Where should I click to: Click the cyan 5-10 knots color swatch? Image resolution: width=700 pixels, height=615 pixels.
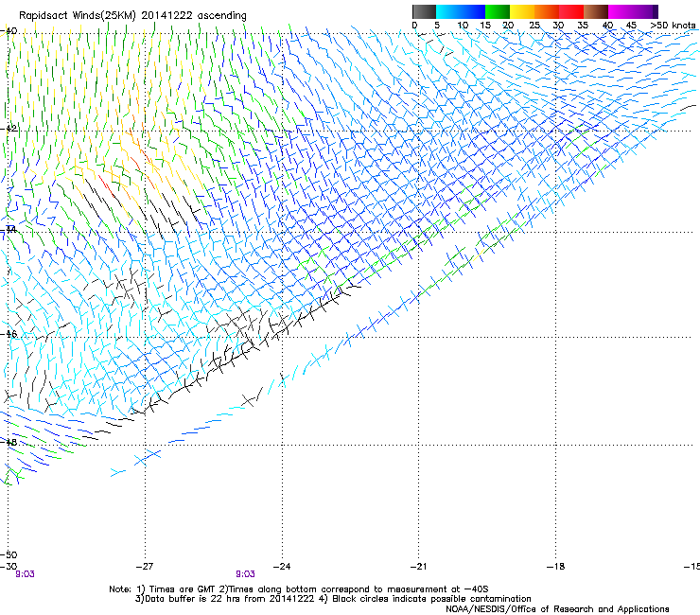click(x=448, y=11)
